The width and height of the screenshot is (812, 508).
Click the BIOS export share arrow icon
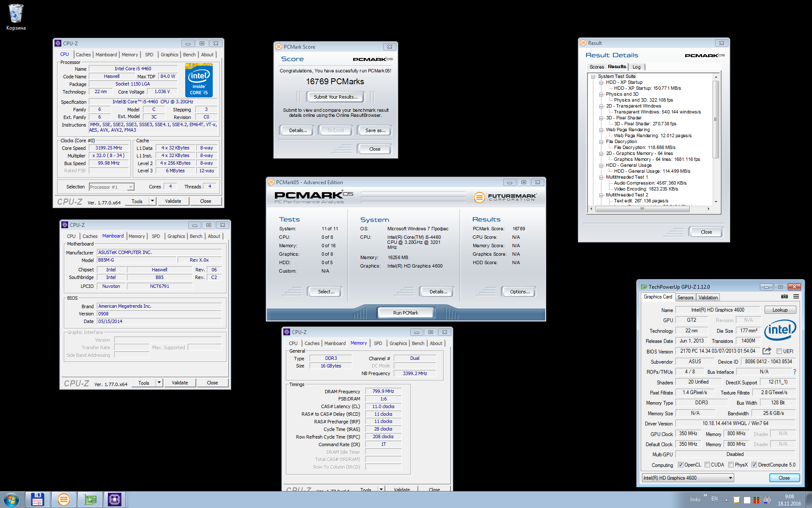click(x=767, y=351)
